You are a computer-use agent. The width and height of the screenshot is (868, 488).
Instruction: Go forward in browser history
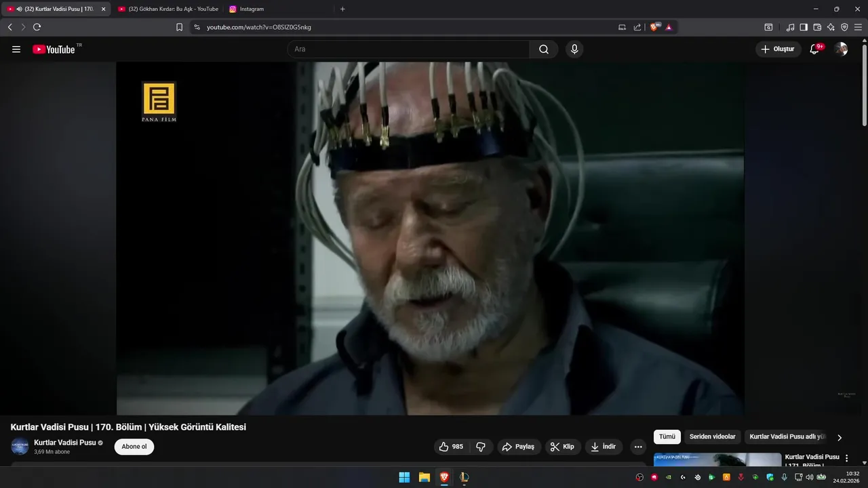23,27
